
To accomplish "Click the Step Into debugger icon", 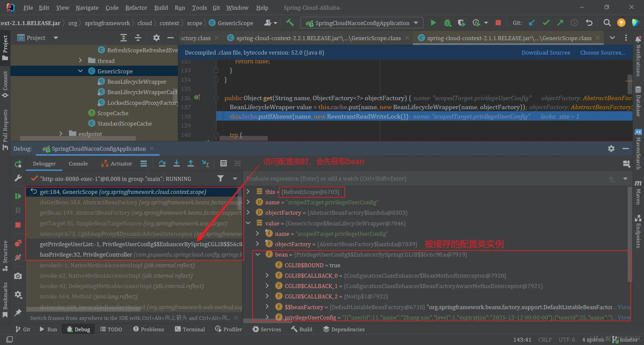I will tap(176, 163).
